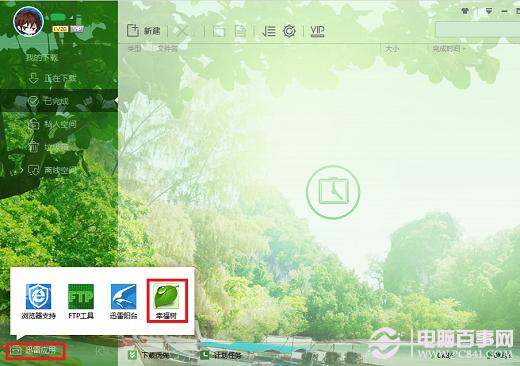Screen dimensions: 520x366
Task: Open the main menu dropdown triangle
Action: 489,11
